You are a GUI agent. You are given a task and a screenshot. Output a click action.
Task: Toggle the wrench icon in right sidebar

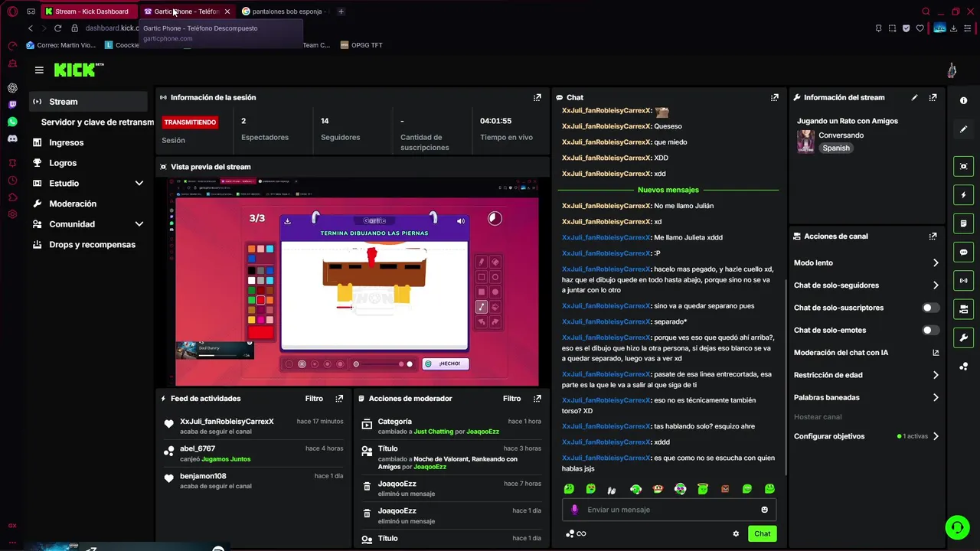coord(963,337)
